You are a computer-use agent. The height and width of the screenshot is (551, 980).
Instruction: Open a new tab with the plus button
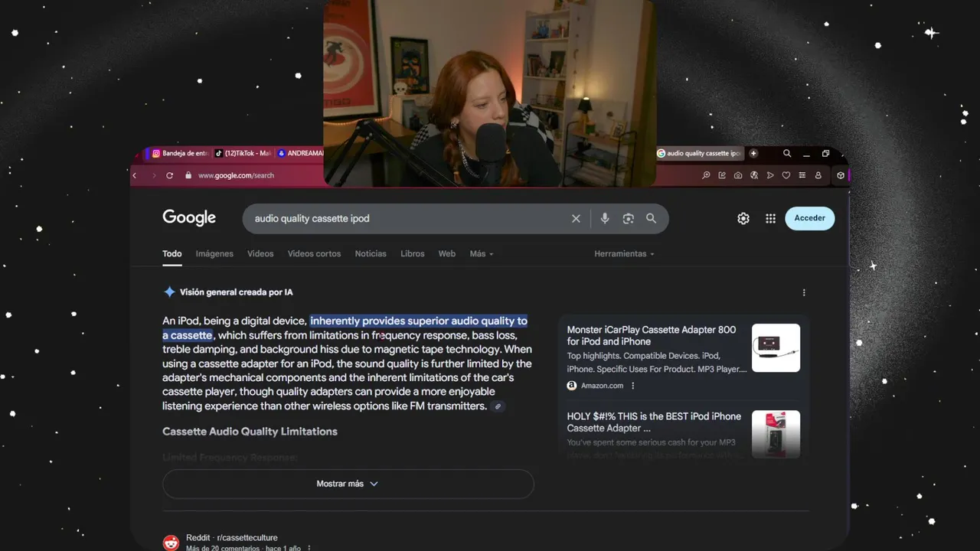tap(753, 153)
